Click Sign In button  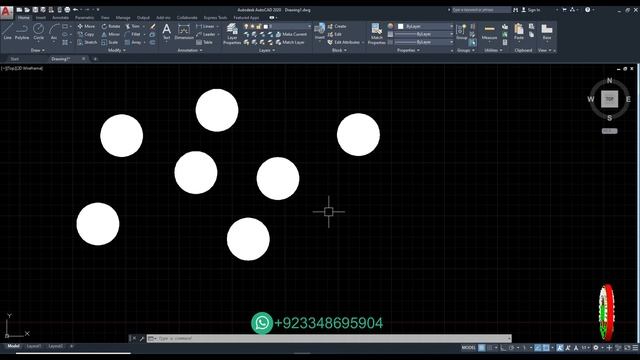[x=531, y=9]
